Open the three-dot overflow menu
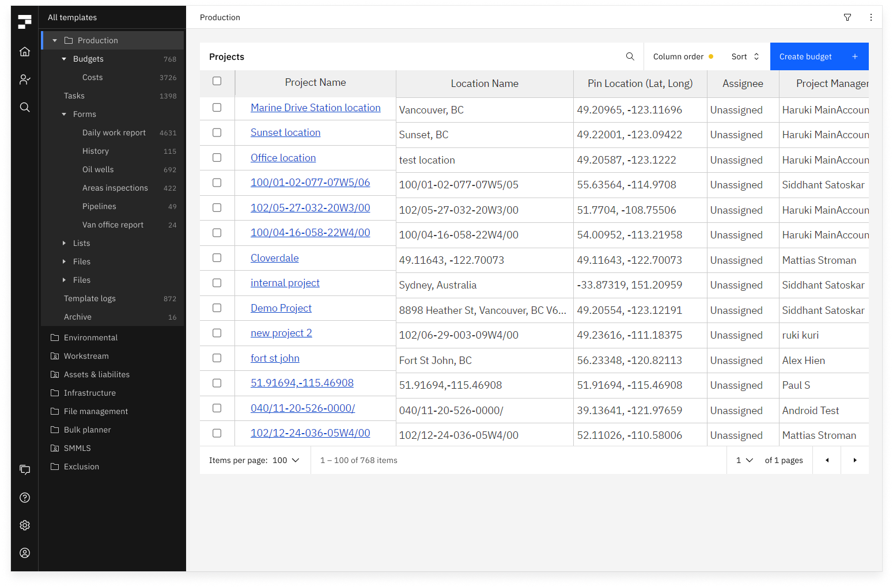The image size is (893, 588). [x=871, y=17]
